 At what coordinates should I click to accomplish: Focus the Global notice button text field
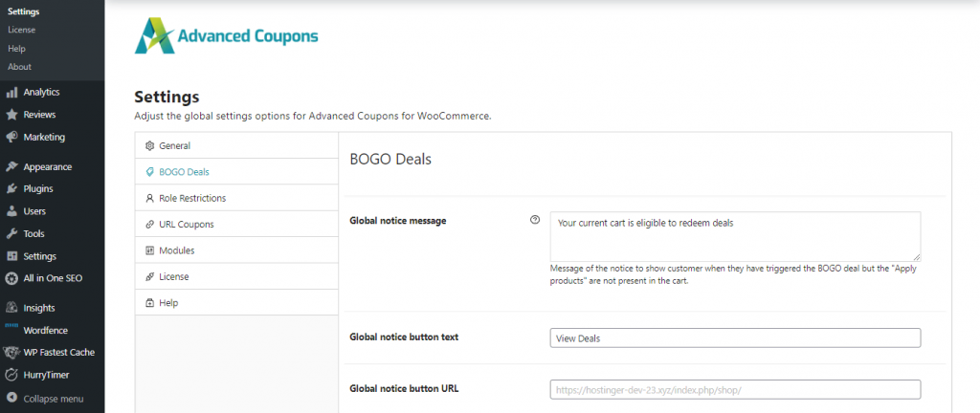[x=734, y=338]
